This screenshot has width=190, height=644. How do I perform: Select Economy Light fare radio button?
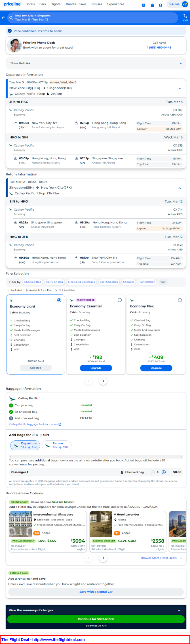59,300
